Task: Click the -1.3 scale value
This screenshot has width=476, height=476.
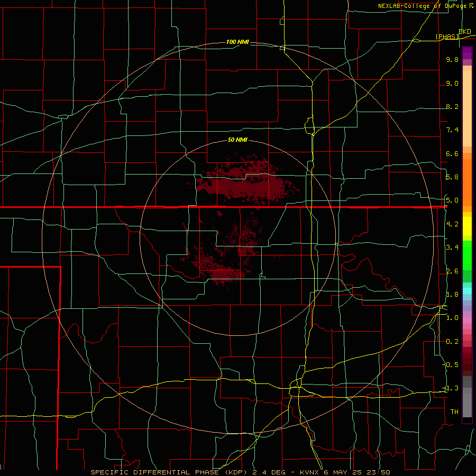Action: pos(451,388)
